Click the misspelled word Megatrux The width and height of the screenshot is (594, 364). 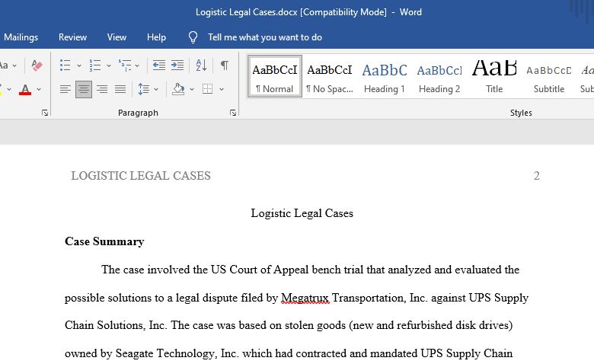point(305,298)
